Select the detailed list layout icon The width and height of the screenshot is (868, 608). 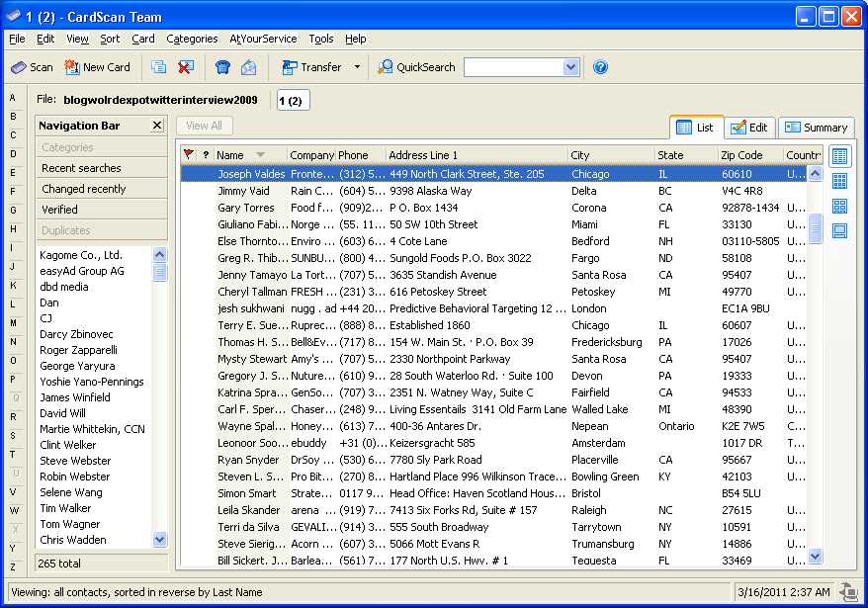[x=839, y=157]
